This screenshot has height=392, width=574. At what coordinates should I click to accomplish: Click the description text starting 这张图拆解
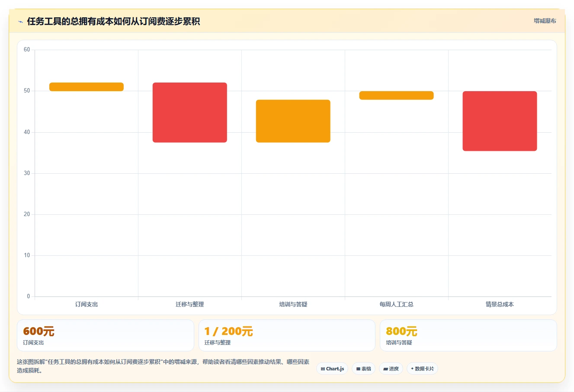point(164,366)
